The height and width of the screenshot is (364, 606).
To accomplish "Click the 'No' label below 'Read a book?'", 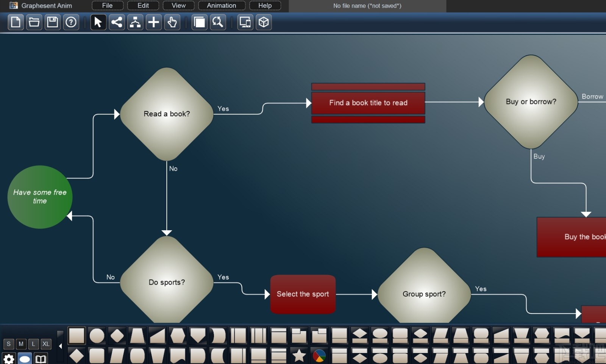I will coord(173,169).
